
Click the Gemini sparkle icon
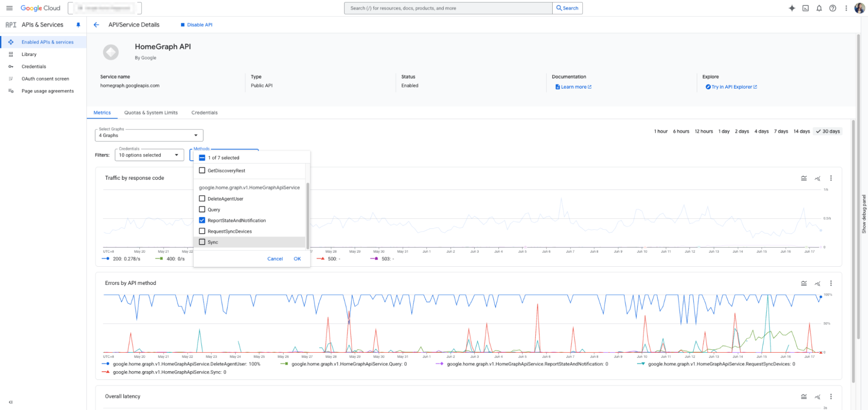tap(792, 8)
